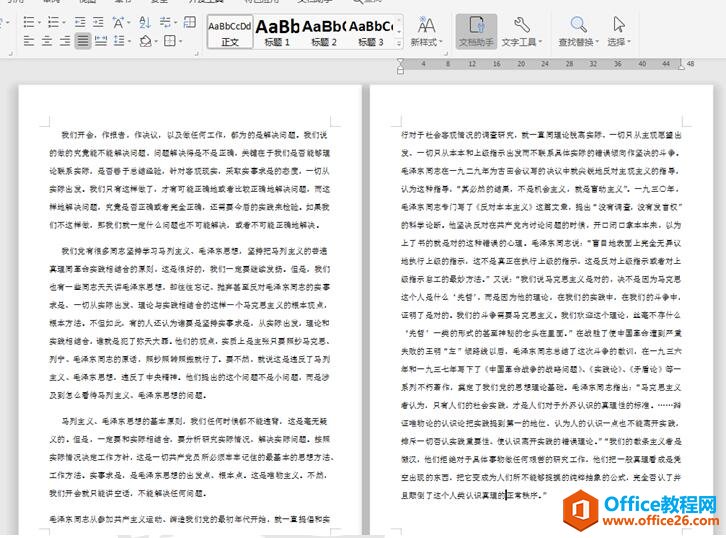Click right indent marker on ruler
726x538 pixels.
pos(681,67)
